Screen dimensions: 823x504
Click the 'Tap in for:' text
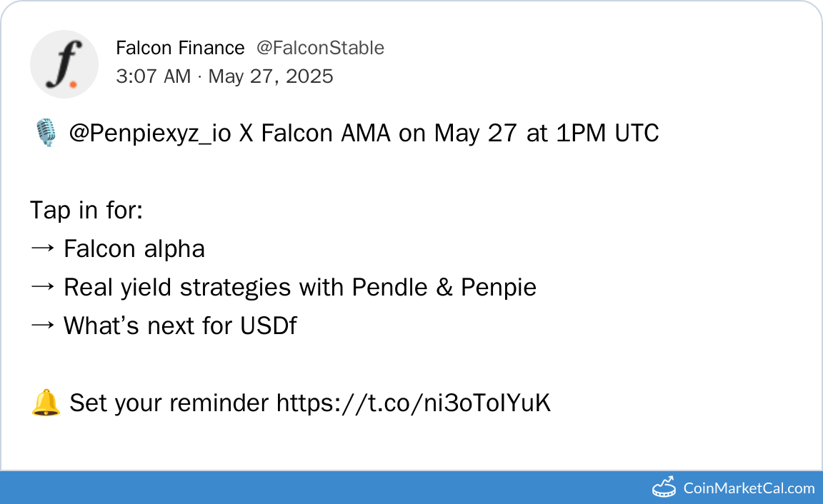(x=86, y=211)
